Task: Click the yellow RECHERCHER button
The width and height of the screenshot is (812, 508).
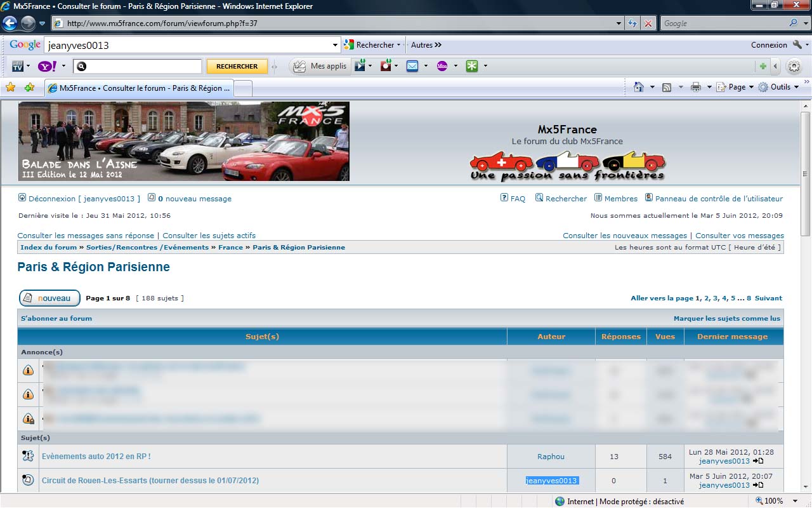Action: (x=237, y=66)
